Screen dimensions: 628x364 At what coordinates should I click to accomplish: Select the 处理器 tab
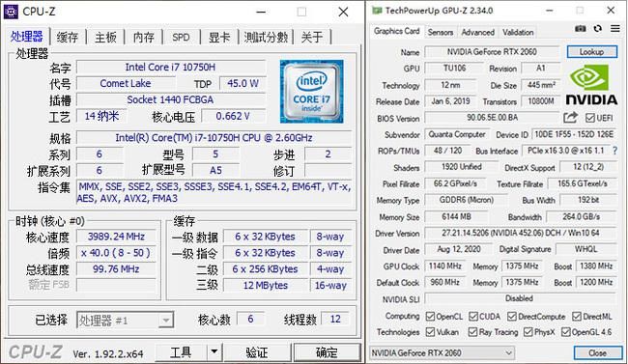pyautogui.click(x=26, y=36)
